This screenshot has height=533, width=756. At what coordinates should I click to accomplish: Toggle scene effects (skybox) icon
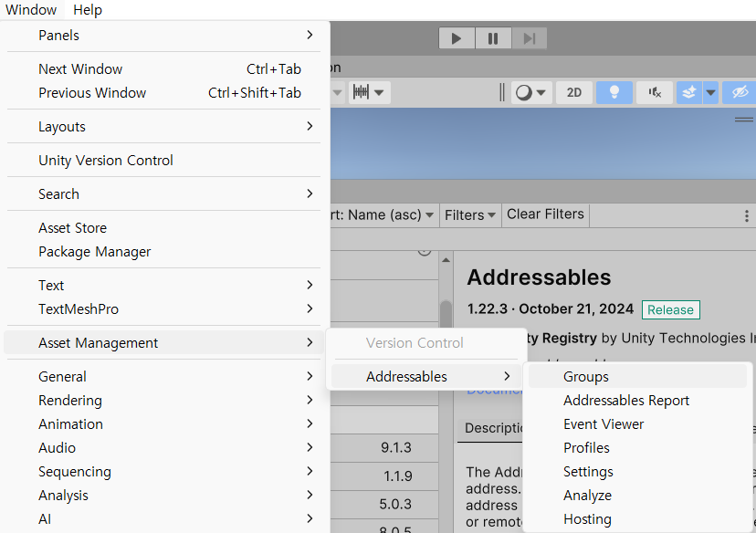(689, 92)
